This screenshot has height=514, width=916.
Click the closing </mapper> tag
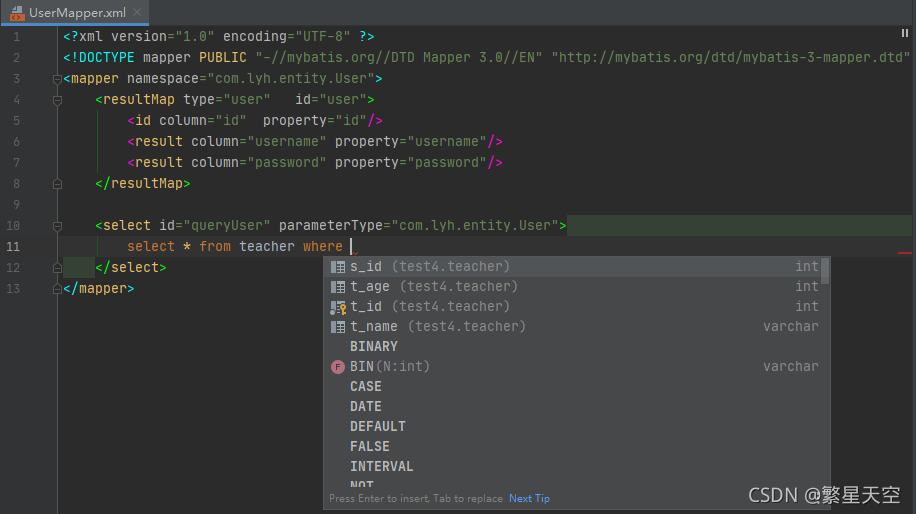click(99, 289)
